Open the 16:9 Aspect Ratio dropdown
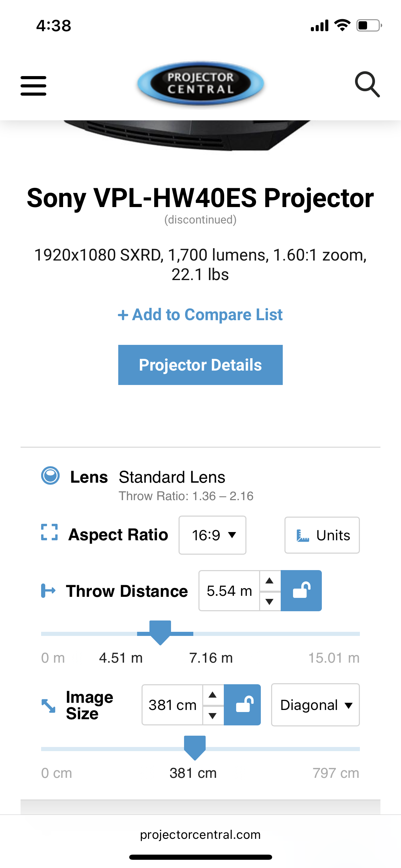401x868 pixels. (x=212, y=535)
